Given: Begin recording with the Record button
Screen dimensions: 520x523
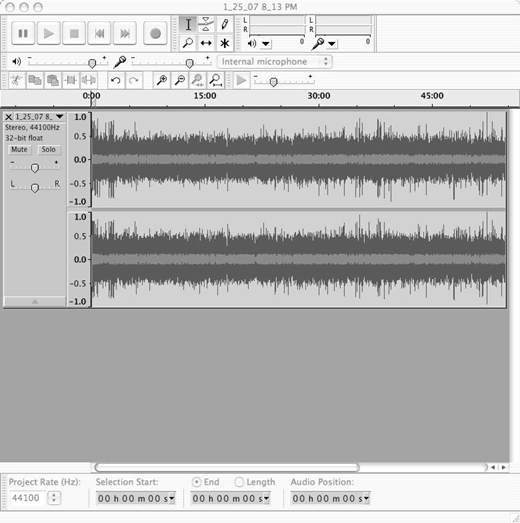Looking at the screenshot, I should pyautogui.click(x=155, y=33).
